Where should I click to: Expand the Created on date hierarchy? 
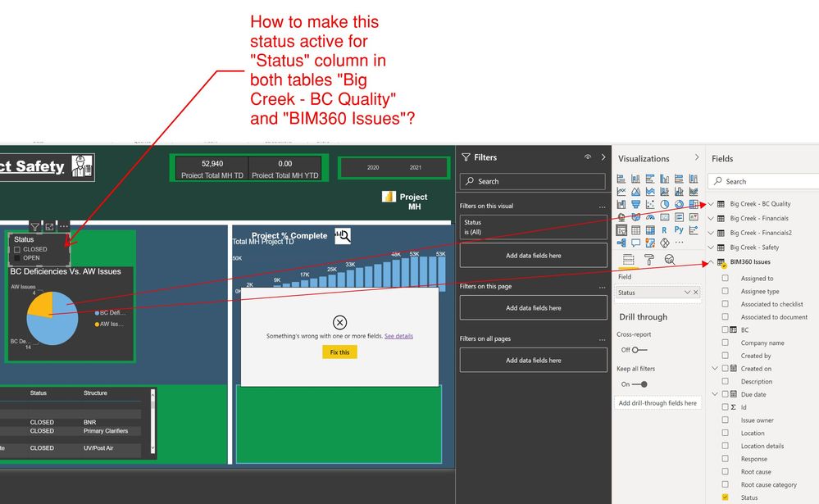click(715, 368)
